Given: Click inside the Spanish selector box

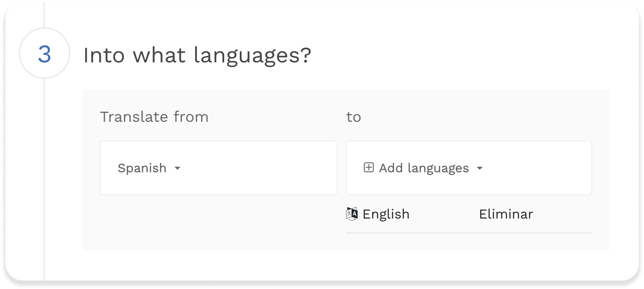Looking at the screenshot, I should 219,168.
